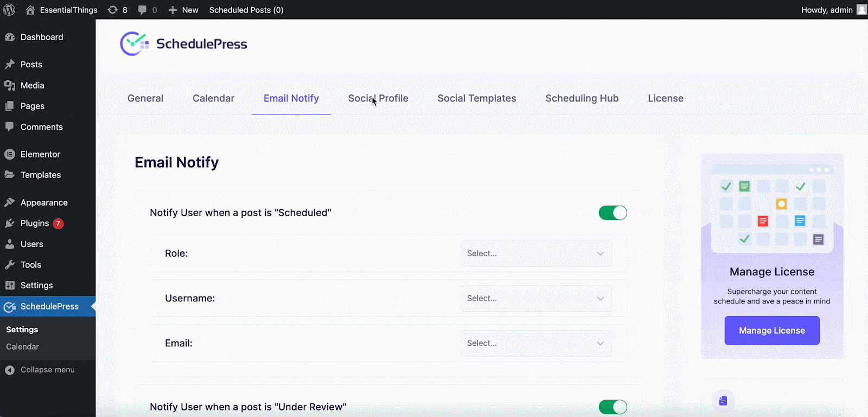Open the Email select dropdown

[x=536, y=344]
